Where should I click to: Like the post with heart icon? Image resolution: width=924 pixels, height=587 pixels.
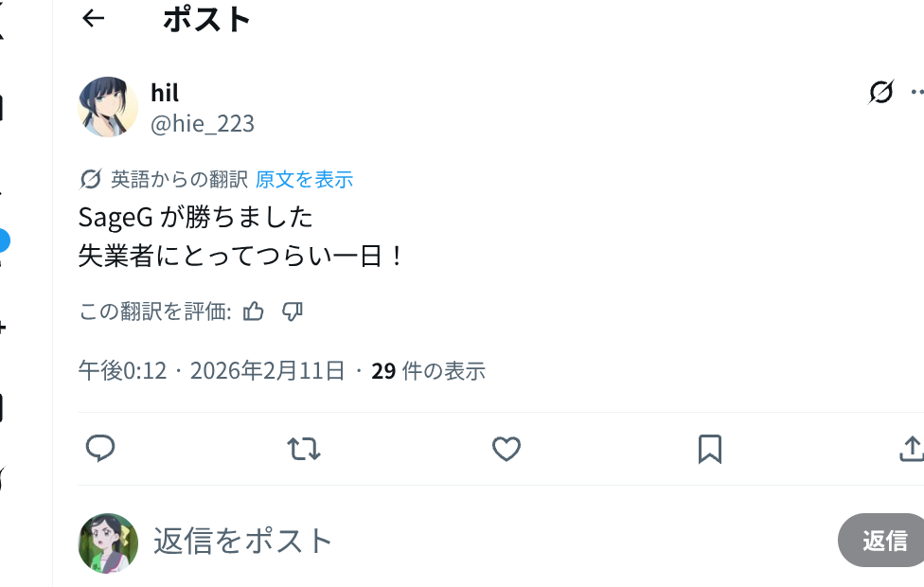point(506,449)
